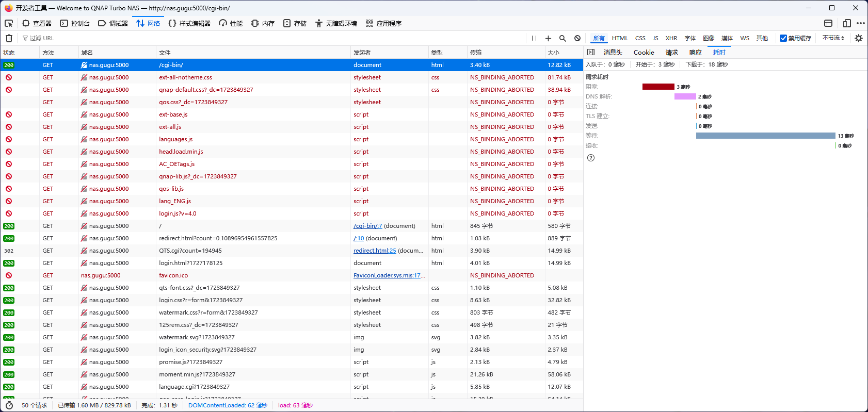Image resolution: width=868 pixels, height=412 pixels.
Task: Filter requests by HTML
Action: click(620, 38)
